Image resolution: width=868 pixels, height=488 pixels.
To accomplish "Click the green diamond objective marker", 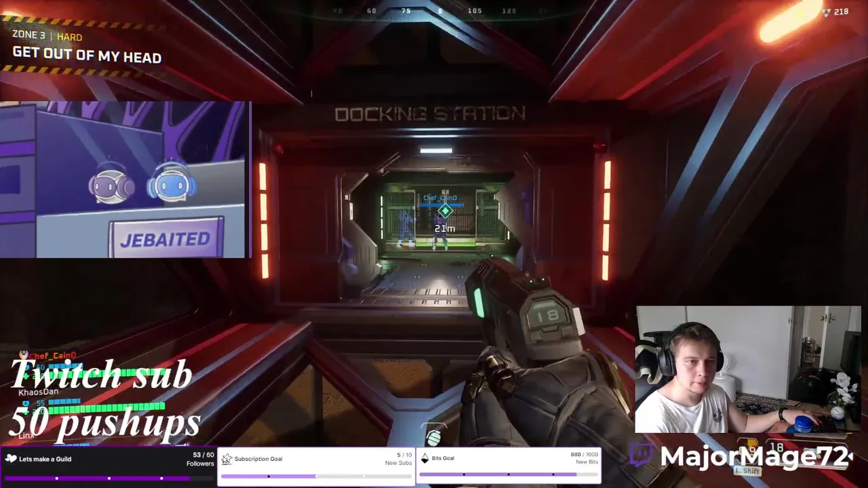I will coord(446,211).
